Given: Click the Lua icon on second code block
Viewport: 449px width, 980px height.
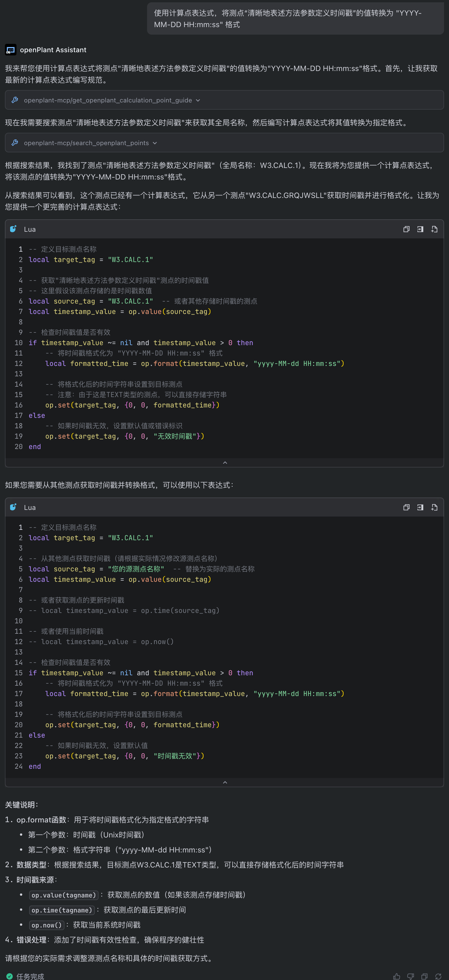Looking at the screenshot, I should point(13,507).
